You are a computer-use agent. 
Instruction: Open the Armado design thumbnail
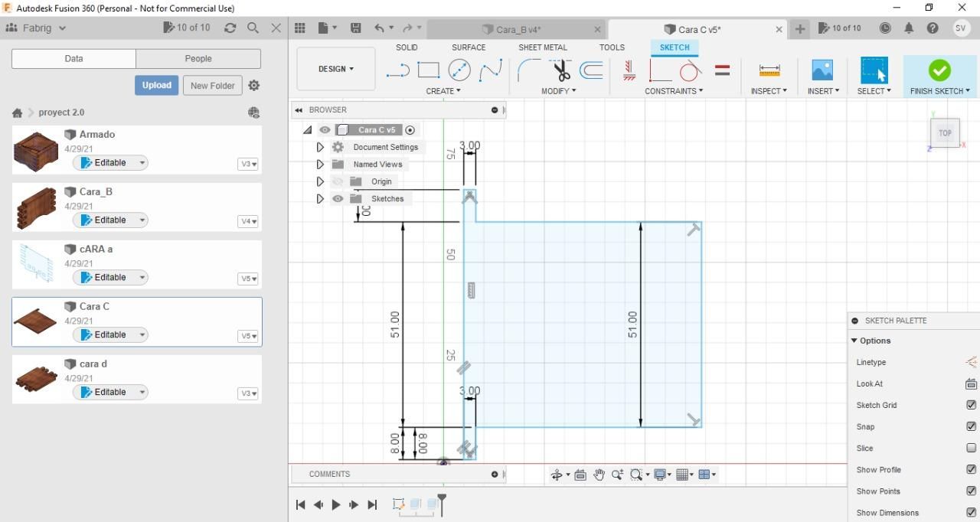pos(36,152)
